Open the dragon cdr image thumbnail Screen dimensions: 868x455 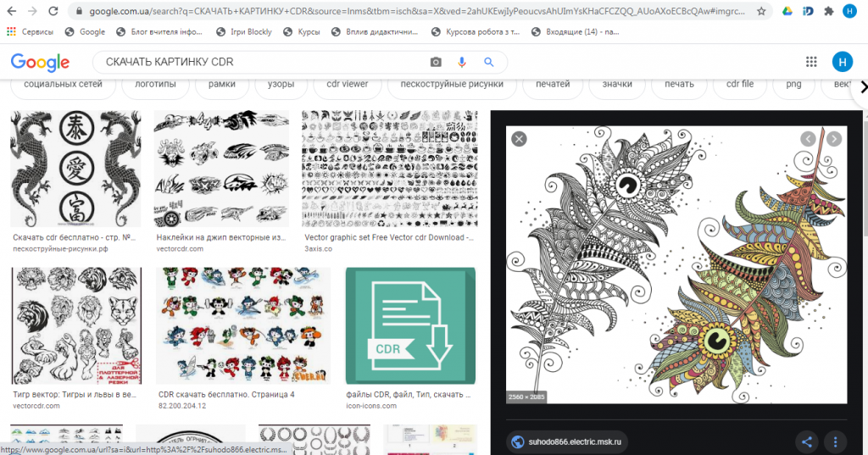tap(75, 169)
